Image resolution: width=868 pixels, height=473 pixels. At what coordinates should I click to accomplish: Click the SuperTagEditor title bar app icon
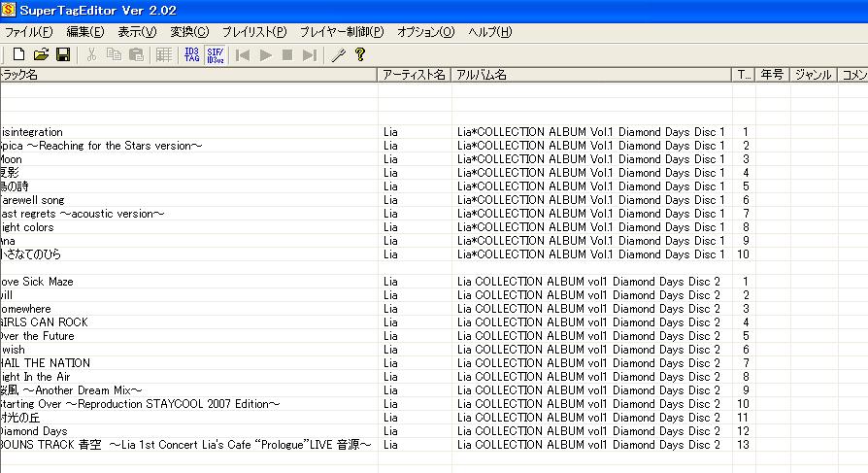(9, 10)
